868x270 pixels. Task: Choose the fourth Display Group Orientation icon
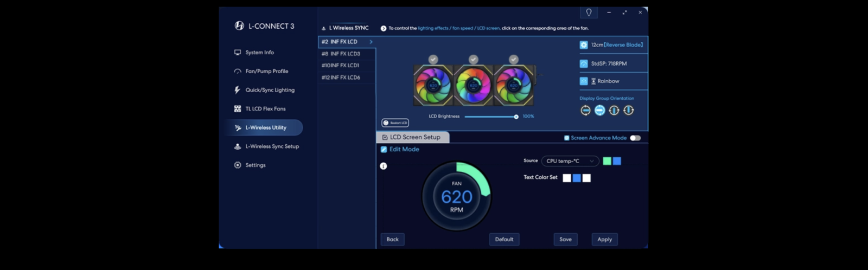628,110
